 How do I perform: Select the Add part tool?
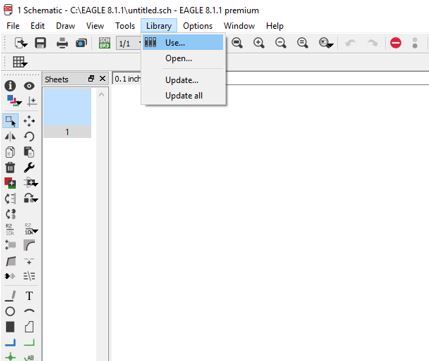(x=10, y=183)
